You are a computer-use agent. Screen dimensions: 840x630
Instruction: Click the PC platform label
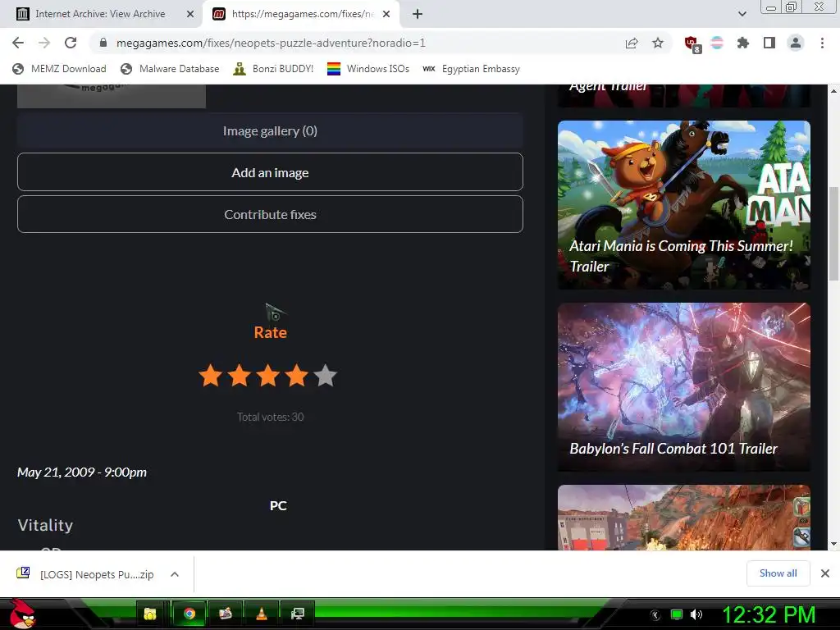tap(278, 505)
